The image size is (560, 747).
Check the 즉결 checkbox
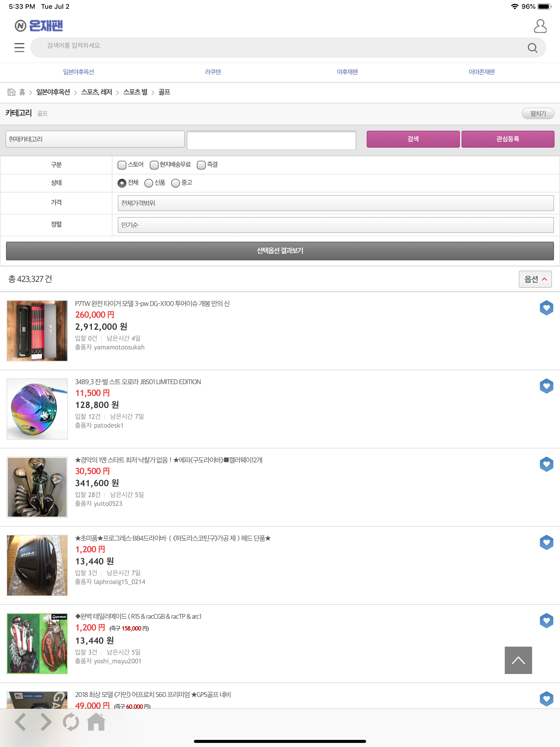click(x=201, y=165)
